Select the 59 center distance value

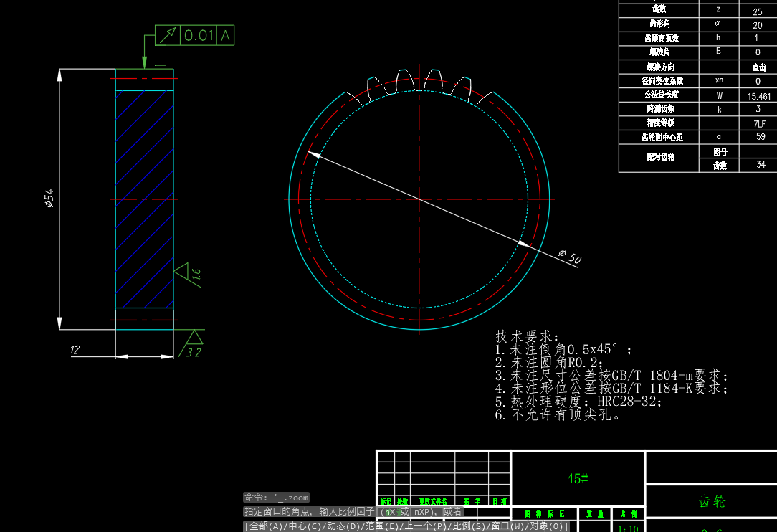[x=760, y=136]
